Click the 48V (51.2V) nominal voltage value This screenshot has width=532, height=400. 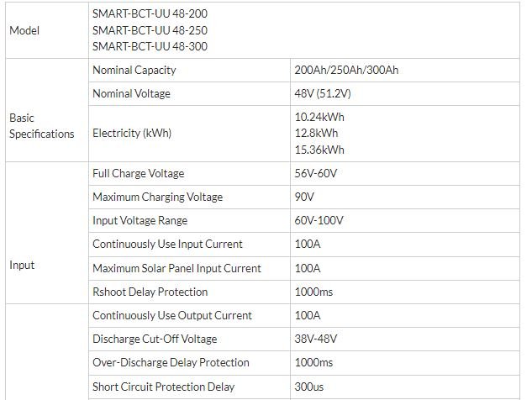[x=323, y=94]
